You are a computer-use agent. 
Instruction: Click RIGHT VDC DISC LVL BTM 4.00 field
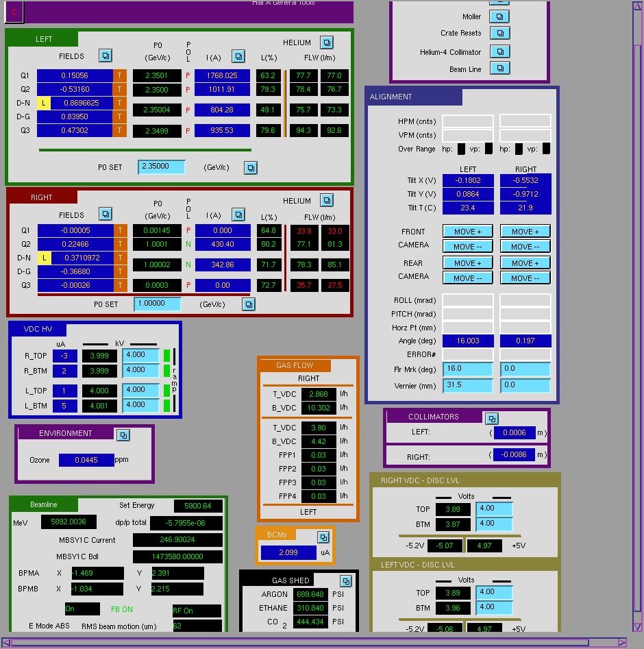coord(494,524)
